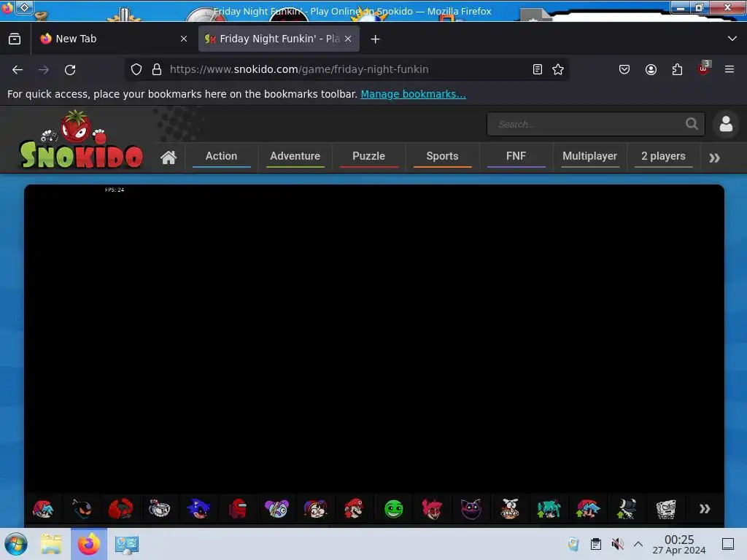Select the sketch SpongeBob icon
This screenshot has width=747, height=560.
pyautogui.click(x=665, y=508)
